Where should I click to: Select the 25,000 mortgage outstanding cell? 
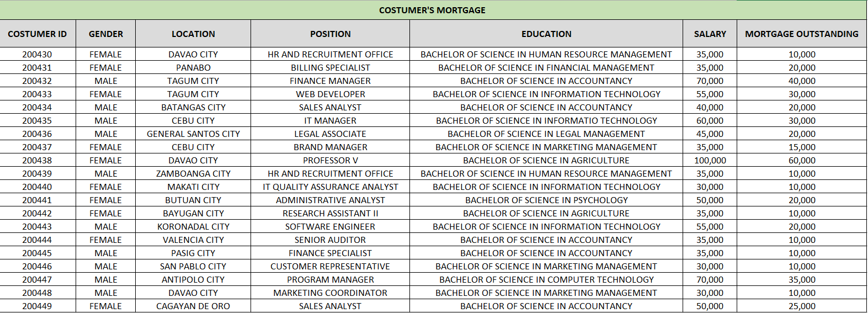pyautogui.click(x=801, y=306)
